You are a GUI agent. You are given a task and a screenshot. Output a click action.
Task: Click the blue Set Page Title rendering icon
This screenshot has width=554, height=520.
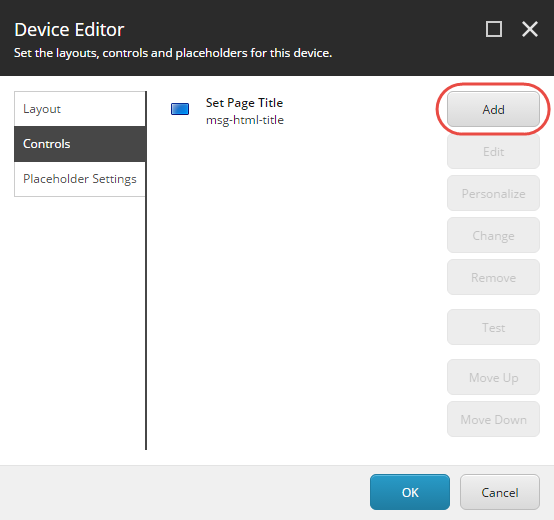[180, 109]
